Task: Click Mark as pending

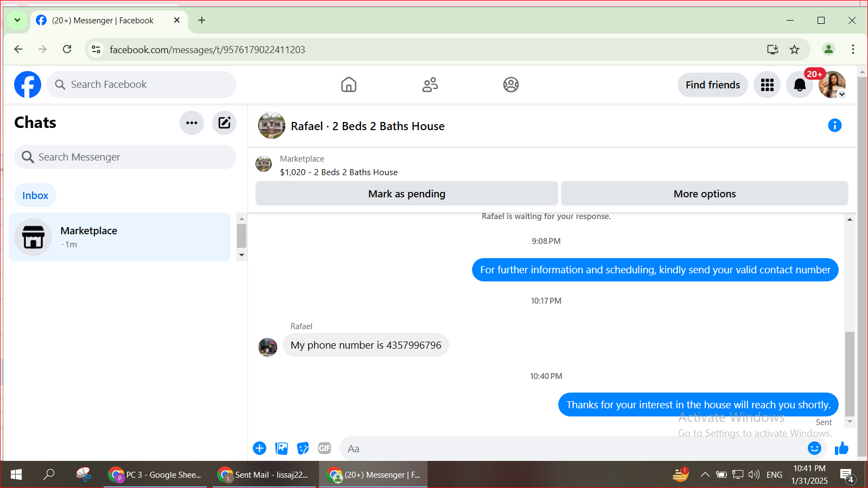Action: 407,194
